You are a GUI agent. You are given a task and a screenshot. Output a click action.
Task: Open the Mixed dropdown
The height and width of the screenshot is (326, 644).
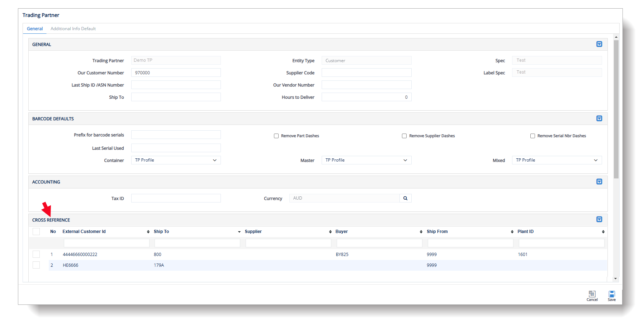pyautogui.click(x=557, y=160)
